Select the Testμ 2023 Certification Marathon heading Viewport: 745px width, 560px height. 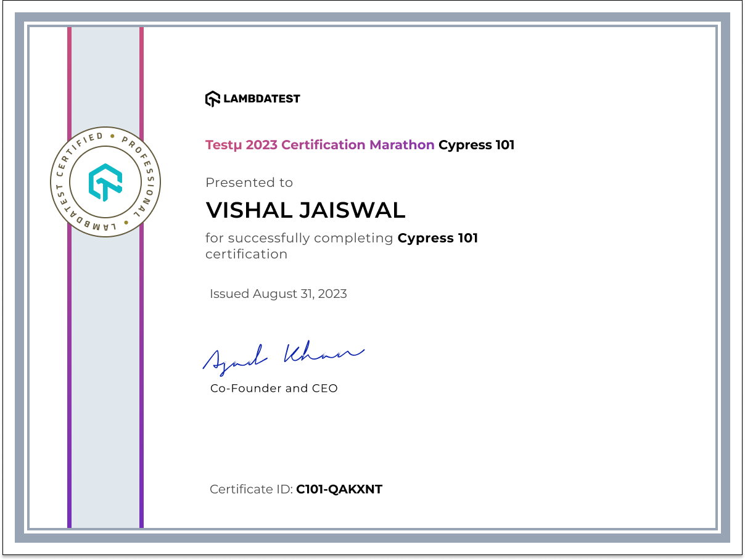click(x=318, y=144)
